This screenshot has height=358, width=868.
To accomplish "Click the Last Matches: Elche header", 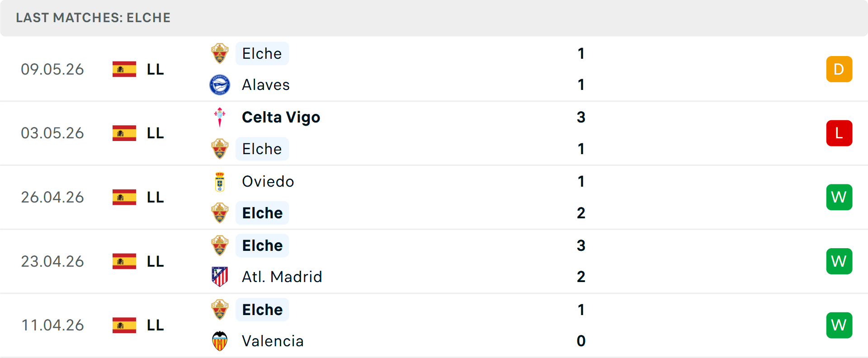I will coord(93,18).
